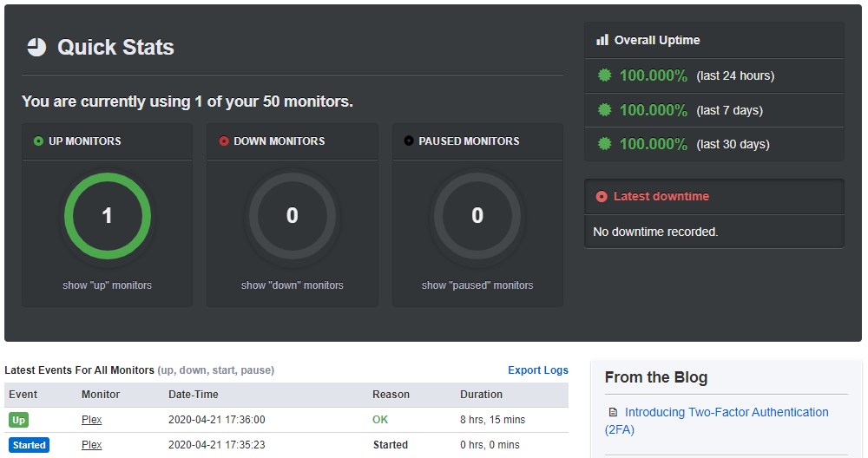Viewport: 868px width, 458px height.
Task: Show the "down" monitors list
Action: [x=293, y=285]
